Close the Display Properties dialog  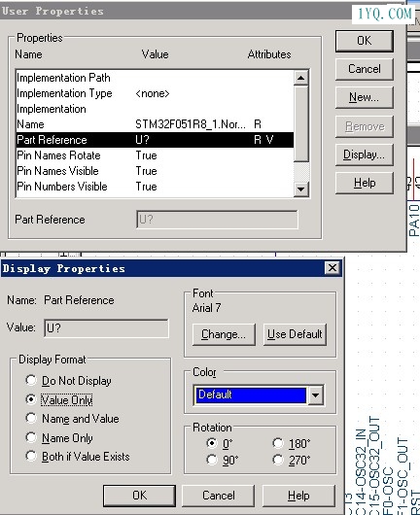pyautogui.click(x=332, y=267)
